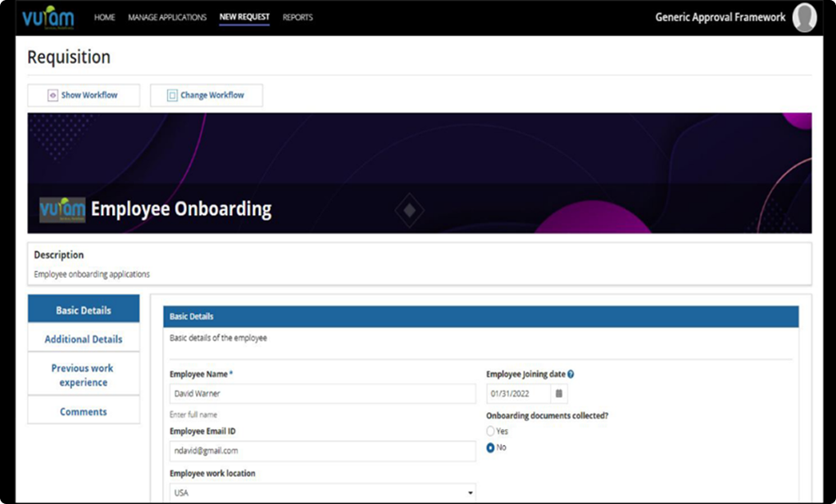Select No for onboarding documents collected
Image resolution: width=836 pixels, height=504 pixels.
click(x=491, y=447)
